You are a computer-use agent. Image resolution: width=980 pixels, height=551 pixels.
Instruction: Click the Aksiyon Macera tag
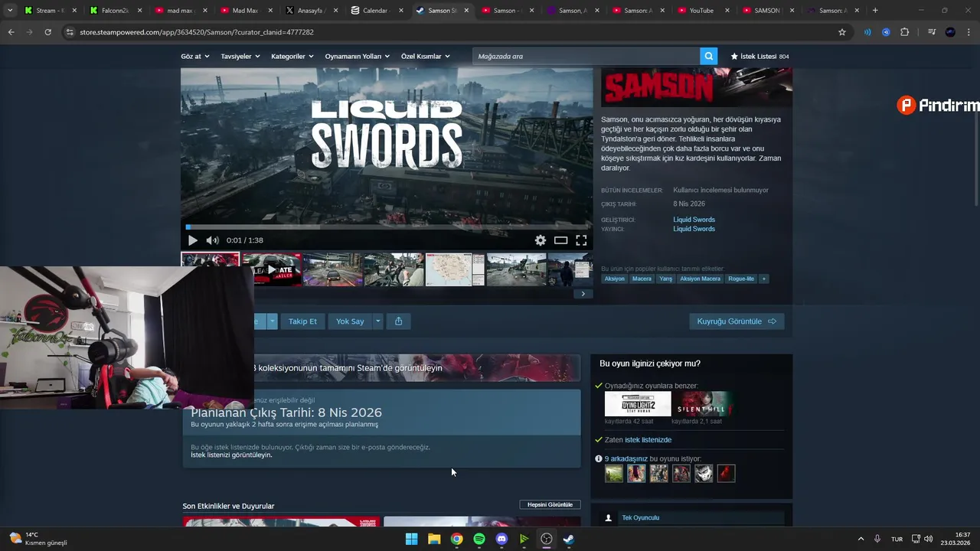click(x=701, y=279)
